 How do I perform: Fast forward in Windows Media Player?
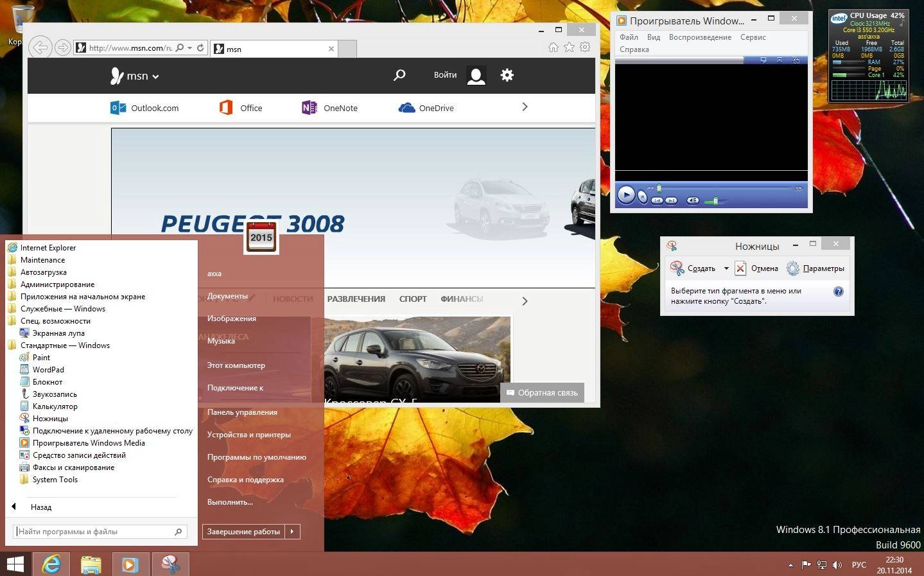click(x=799, y=188)
